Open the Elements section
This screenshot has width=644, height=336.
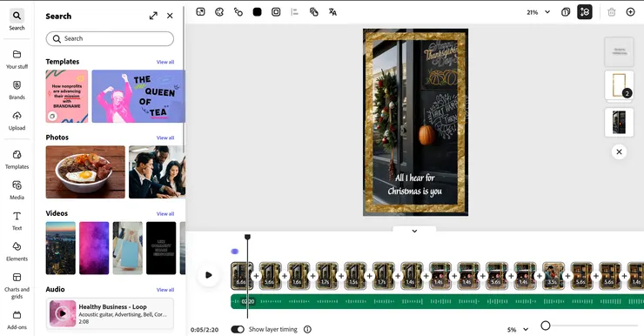click(x=17, y=252)
